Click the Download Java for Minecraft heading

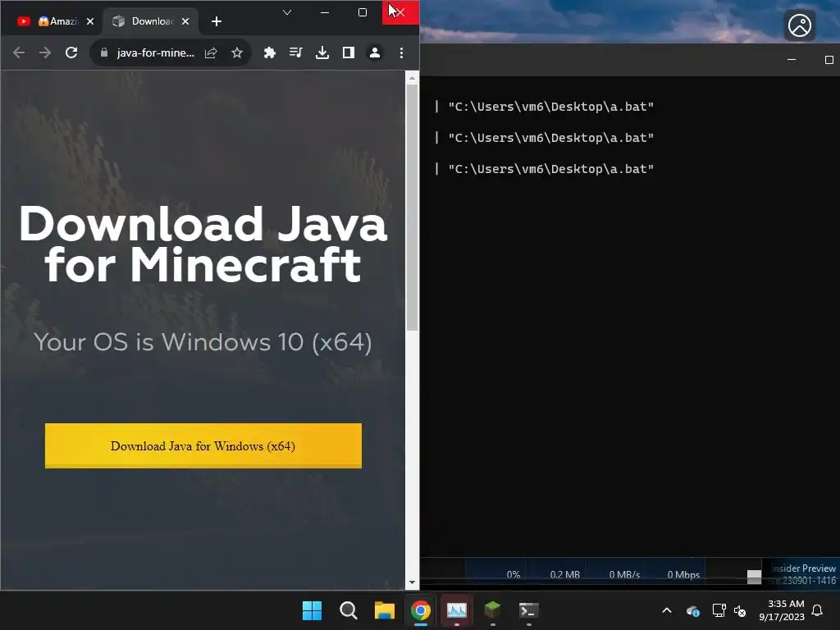[203, 244]
